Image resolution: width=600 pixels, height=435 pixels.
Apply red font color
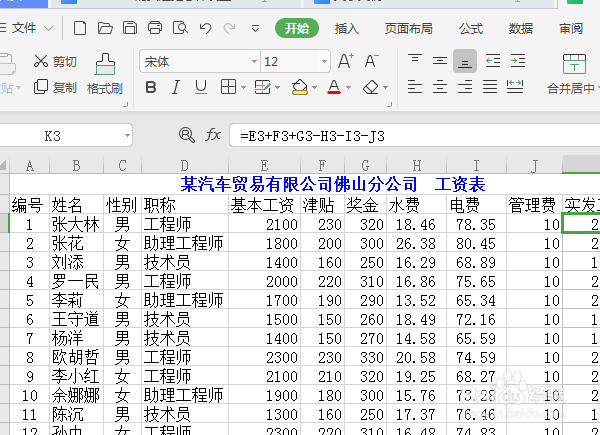(334, 87)
